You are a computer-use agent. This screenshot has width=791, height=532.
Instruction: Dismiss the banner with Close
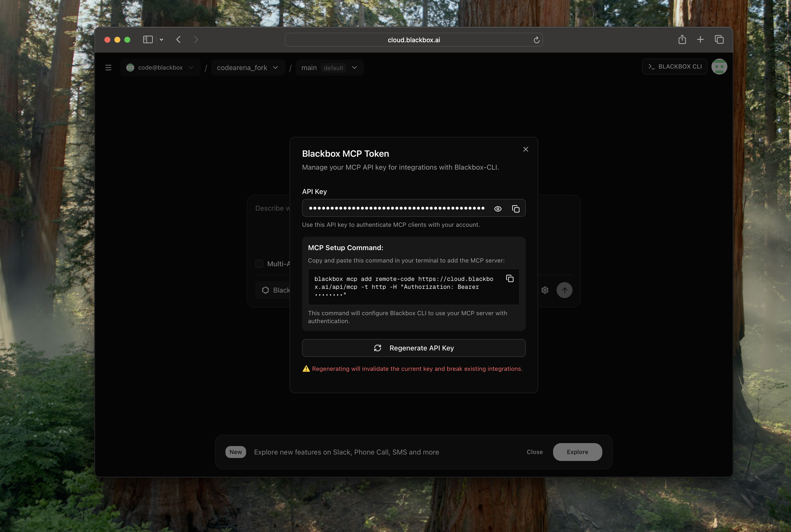pos(534,452)
